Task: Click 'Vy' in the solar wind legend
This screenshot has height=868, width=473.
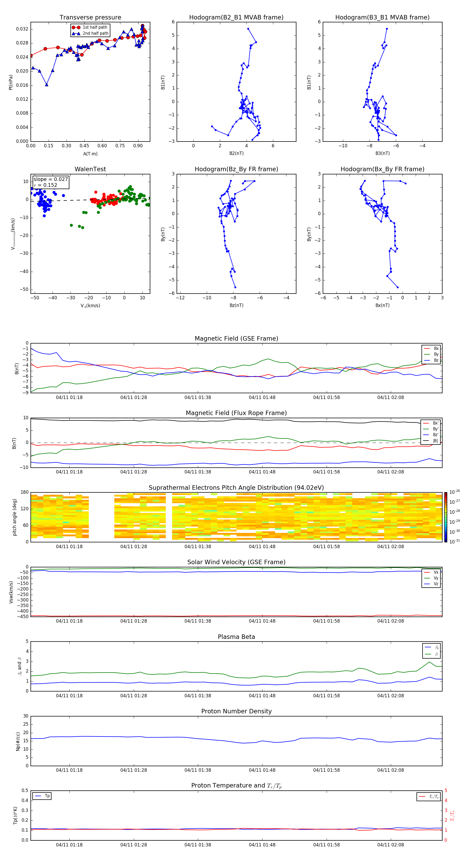Action: pos(431,578)
